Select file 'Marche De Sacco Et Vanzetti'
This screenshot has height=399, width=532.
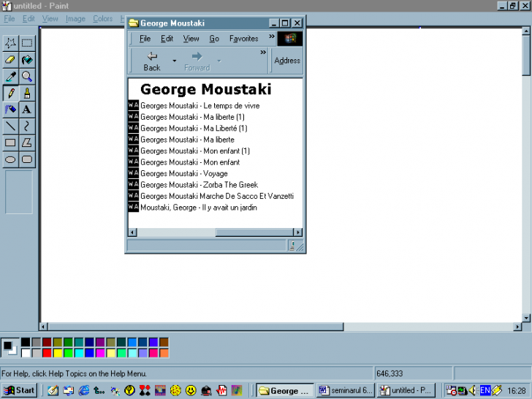(217, 196)
